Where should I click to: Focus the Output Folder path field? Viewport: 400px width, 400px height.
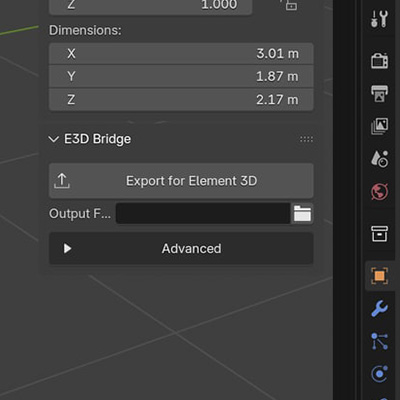(x=203, y=213)
